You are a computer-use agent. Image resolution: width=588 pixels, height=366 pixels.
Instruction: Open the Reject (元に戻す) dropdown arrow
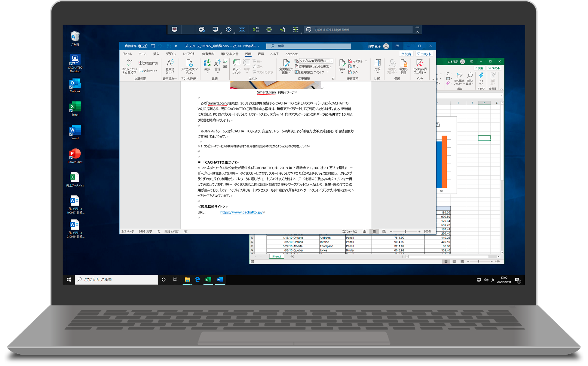click(366, 61)
